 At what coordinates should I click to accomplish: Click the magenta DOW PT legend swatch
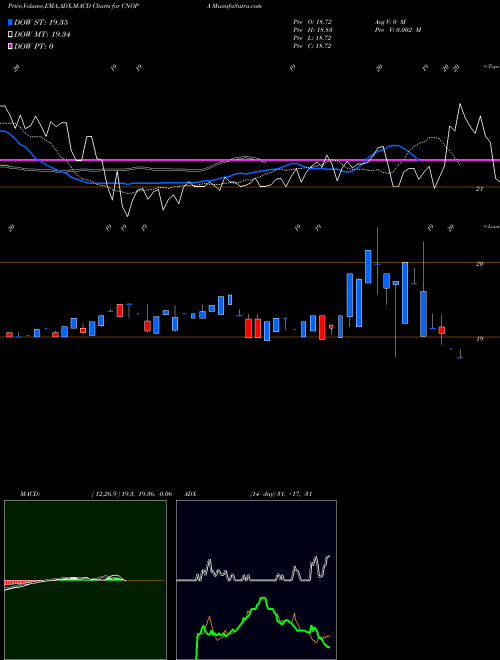(x=10, y=46)
